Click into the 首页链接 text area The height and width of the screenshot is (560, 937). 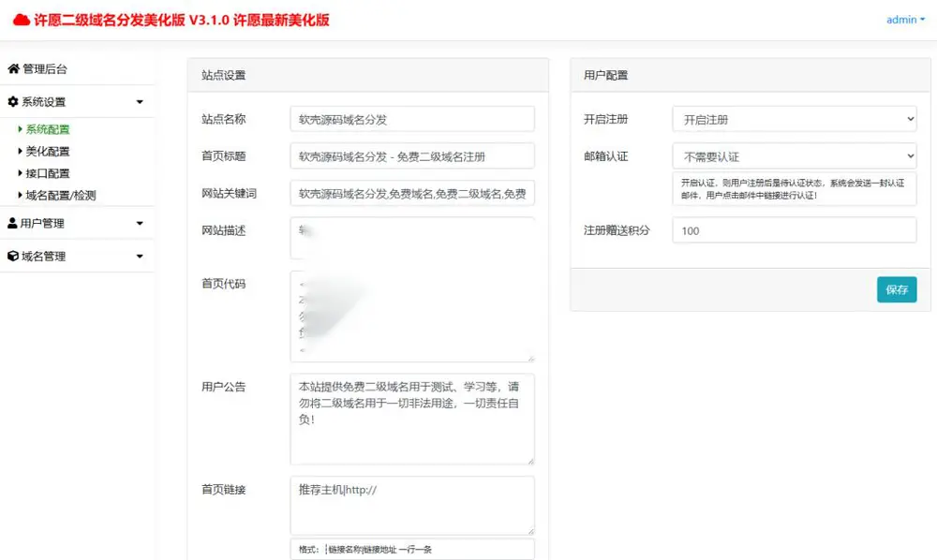tap(412, 506)
